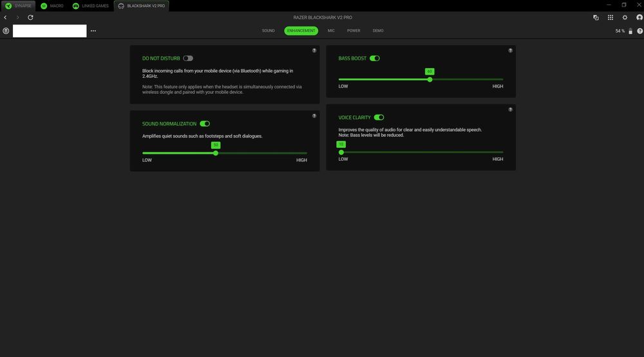Restore the Synapse window size
Screen dimensions: 644x357
624,5
